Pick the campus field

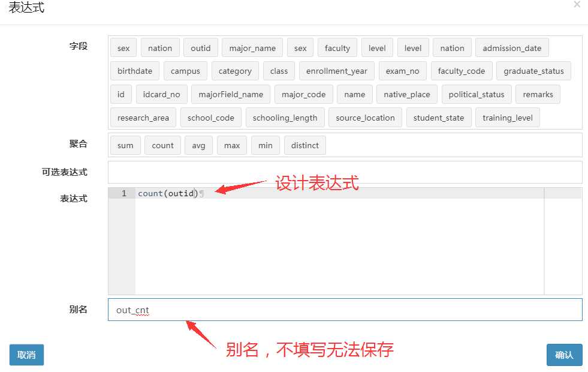click(x=185, y=71)
